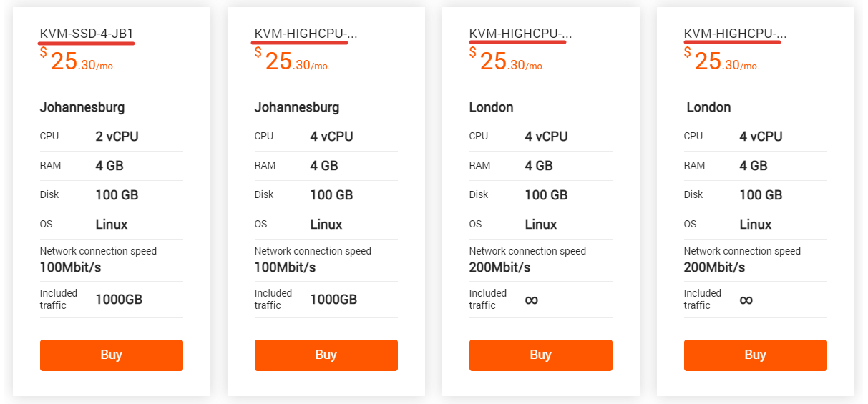Click 1000GB included traffic in KVM-SSD-4-JB1 card
Screen dimensions: 868x404
point(119,300)
